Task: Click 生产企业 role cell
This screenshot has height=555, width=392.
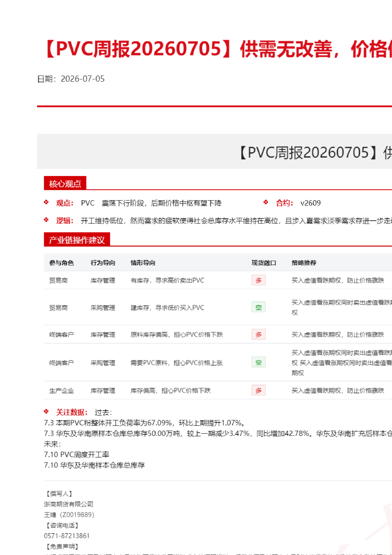Action: point(61,391)
